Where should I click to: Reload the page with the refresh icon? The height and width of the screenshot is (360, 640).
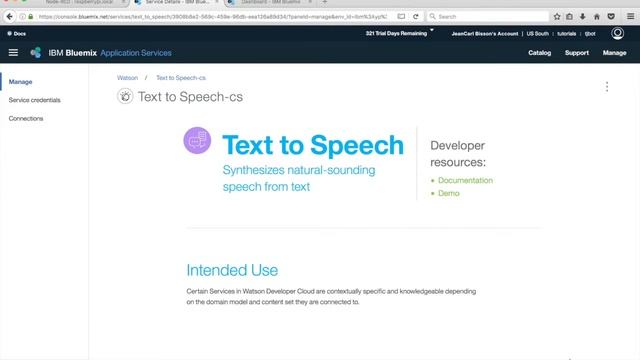coord(416,17)
